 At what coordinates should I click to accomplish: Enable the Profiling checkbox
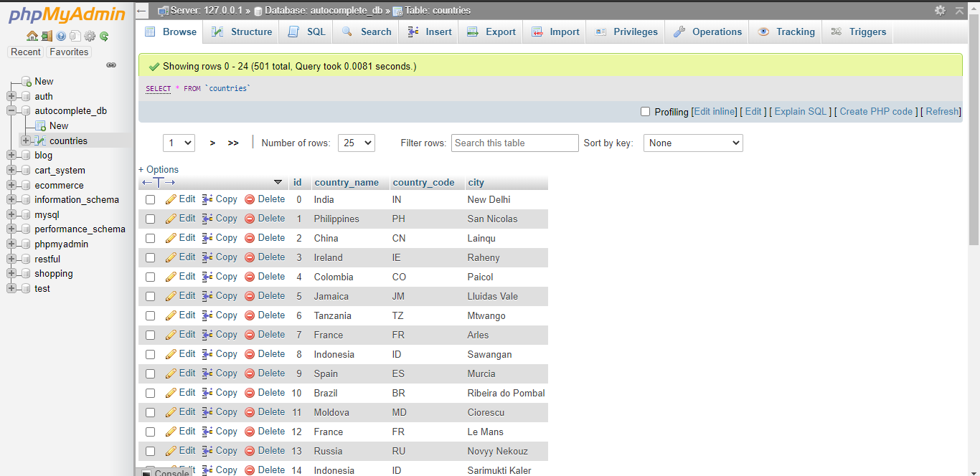644,111
